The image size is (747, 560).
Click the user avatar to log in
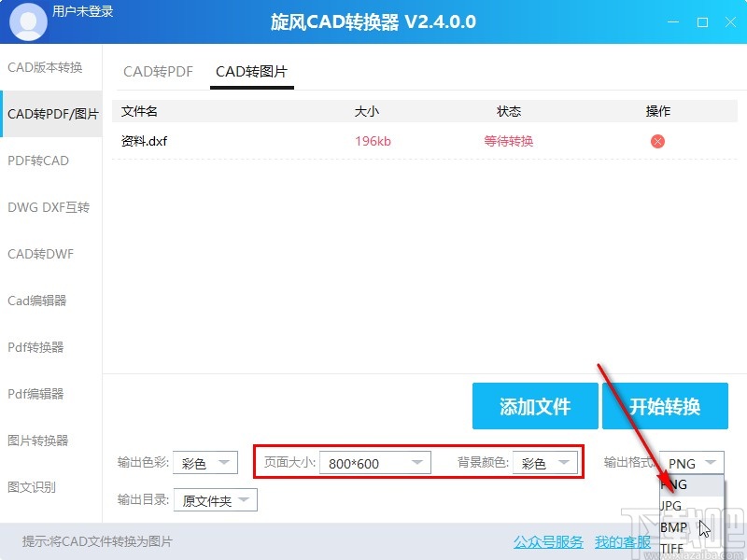pyautogui.click(x=27, y=21)
